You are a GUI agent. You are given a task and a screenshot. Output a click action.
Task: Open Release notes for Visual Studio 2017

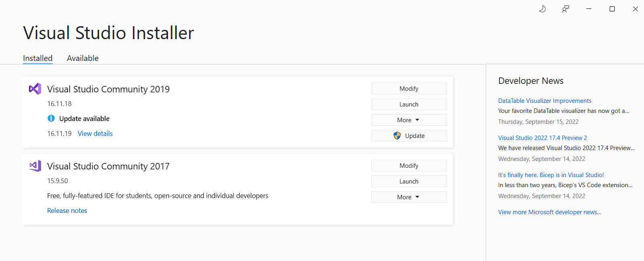click(x=67, y=211)
